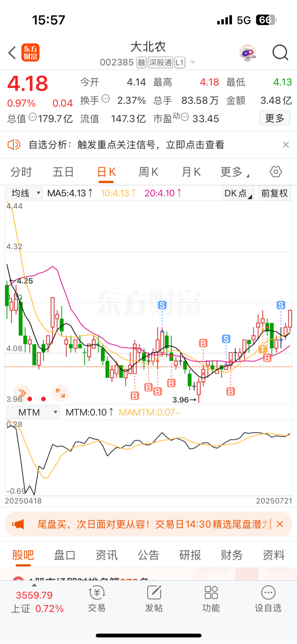
Task: Tap the L1 level tag
Action: coord(180,62)
